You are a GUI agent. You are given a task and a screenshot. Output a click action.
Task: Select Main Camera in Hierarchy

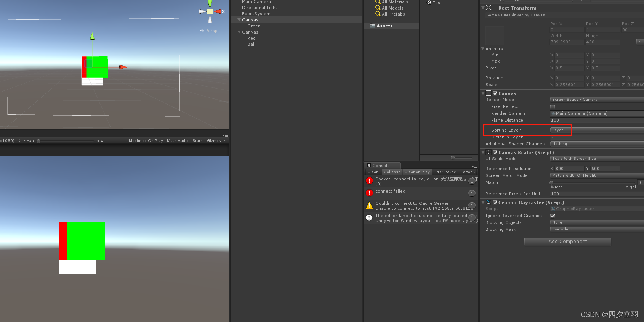(x=256, y=2)
